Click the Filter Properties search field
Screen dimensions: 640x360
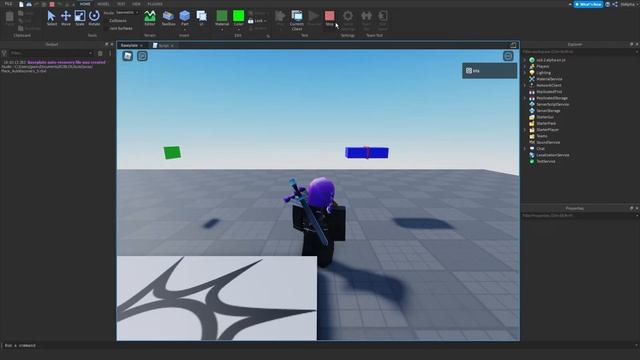pos(580,216)
